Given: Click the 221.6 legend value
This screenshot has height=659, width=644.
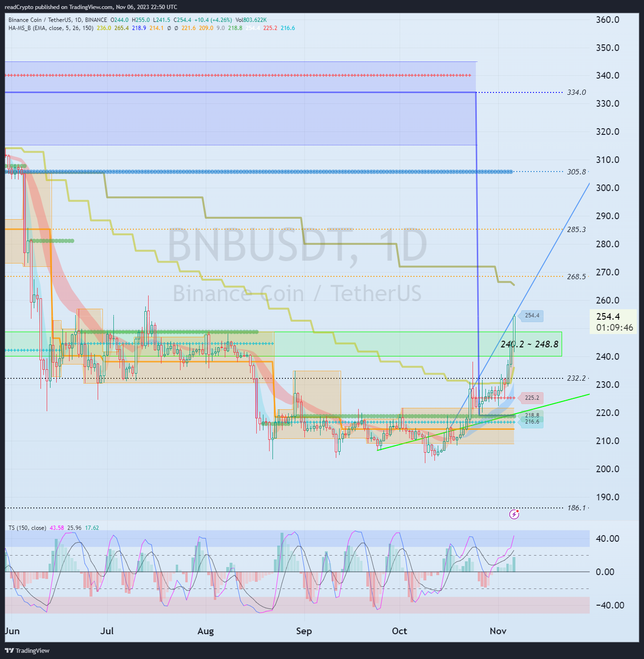Looking at the screenshot, I should 189,28.
